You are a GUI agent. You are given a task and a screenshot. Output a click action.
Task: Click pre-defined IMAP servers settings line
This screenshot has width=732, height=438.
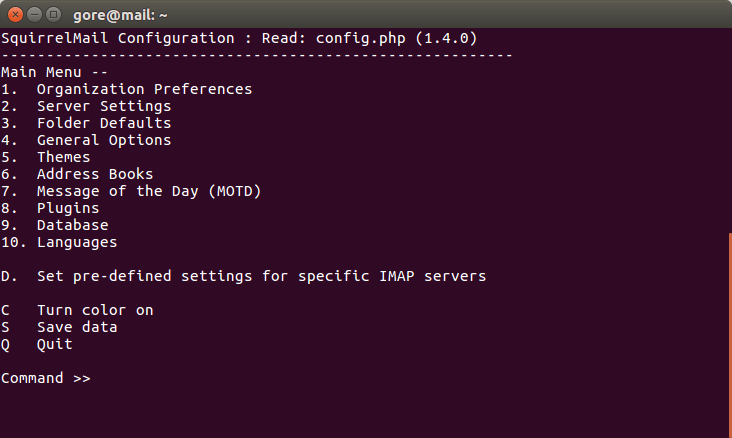[260, 275]
